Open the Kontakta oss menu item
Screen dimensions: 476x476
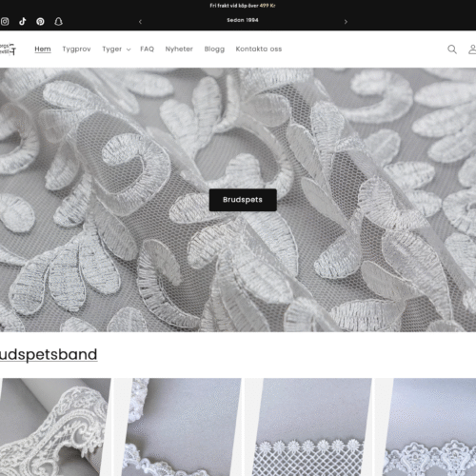[x=259, y=50]
